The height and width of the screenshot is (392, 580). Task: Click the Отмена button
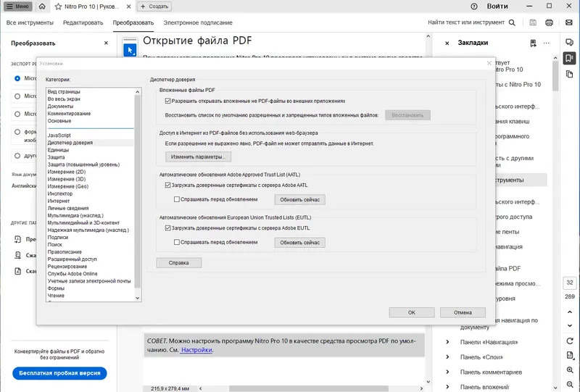tap(463, 312)
